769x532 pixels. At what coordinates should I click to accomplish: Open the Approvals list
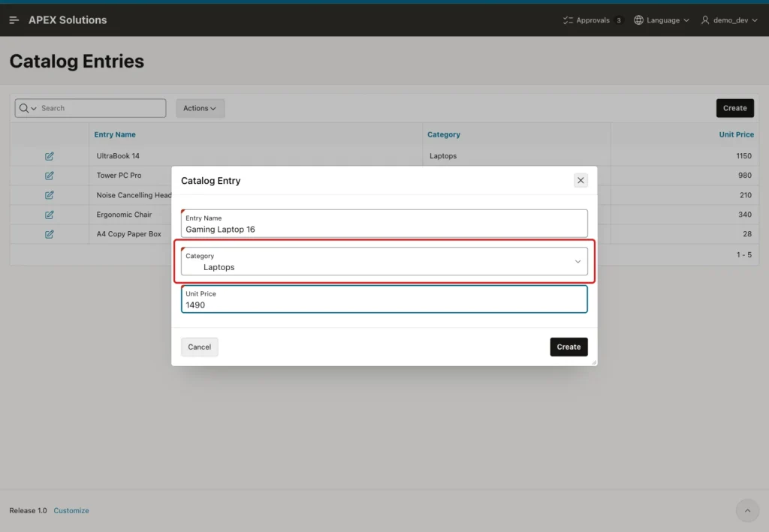pyautogui.click(x=593, y=20)
